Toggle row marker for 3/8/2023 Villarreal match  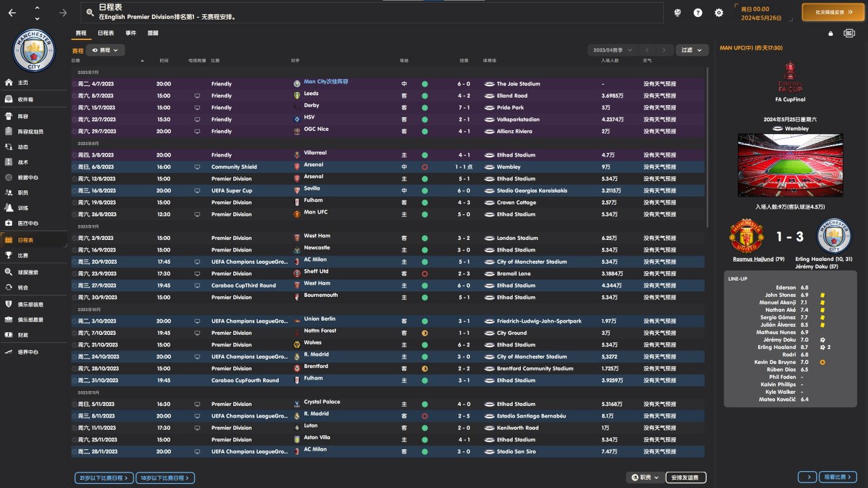click(75, 155)
